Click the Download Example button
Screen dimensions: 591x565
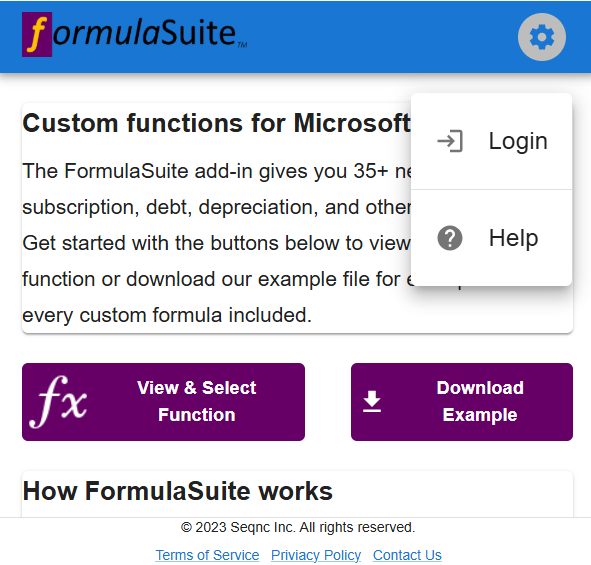(x=462, y=402)
